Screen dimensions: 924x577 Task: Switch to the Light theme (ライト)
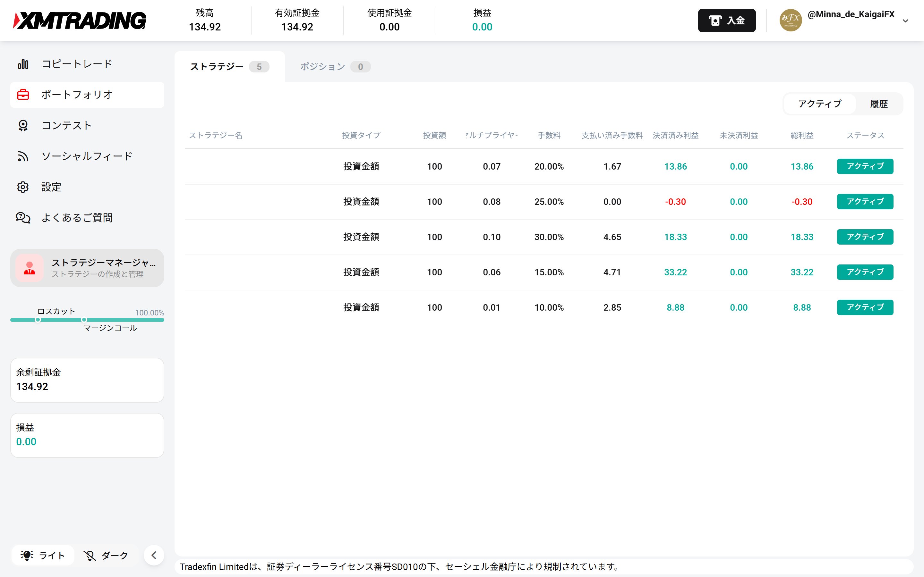(x=43, y=555)
